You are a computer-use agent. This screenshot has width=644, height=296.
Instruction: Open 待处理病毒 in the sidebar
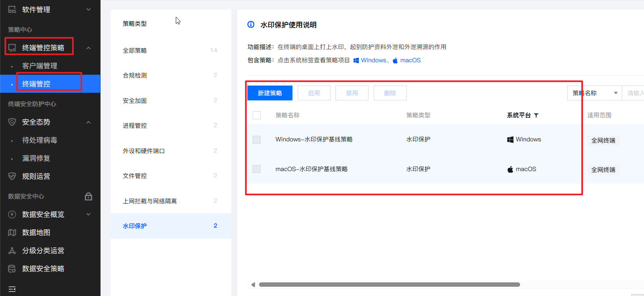click(40, 140)
